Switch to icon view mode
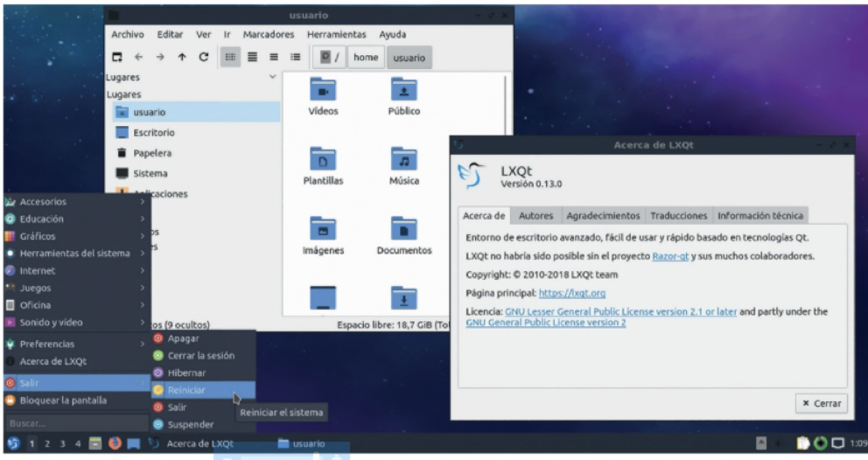Screen dimensions: 868x460 [230, 57]
